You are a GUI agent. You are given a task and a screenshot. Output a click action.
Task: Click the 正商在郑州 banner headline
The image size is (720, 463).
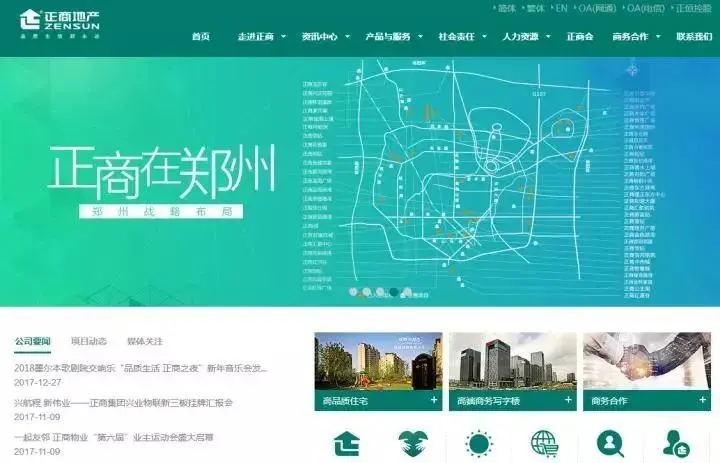(162, 170)
